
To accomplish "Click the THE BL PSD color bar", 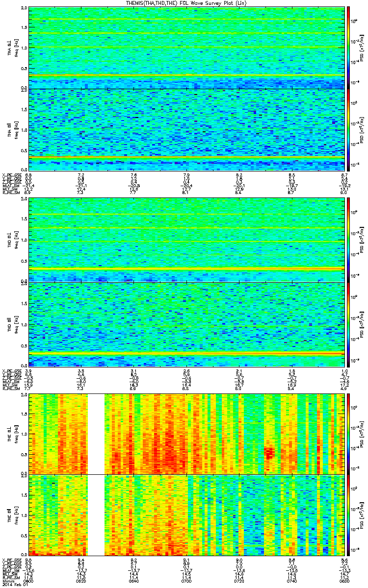I will tap(348, 434).
